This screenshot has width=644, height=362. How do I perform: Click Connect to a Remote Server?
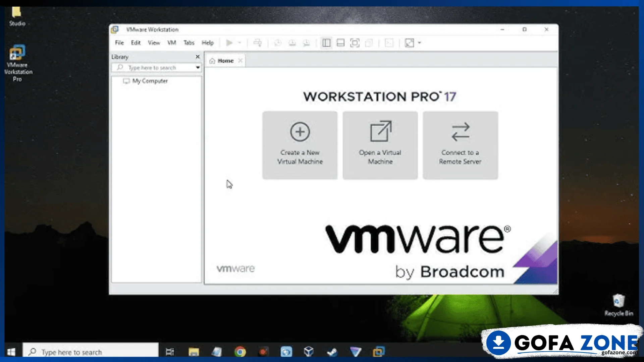pyautogui.click(x=460, y=145)
